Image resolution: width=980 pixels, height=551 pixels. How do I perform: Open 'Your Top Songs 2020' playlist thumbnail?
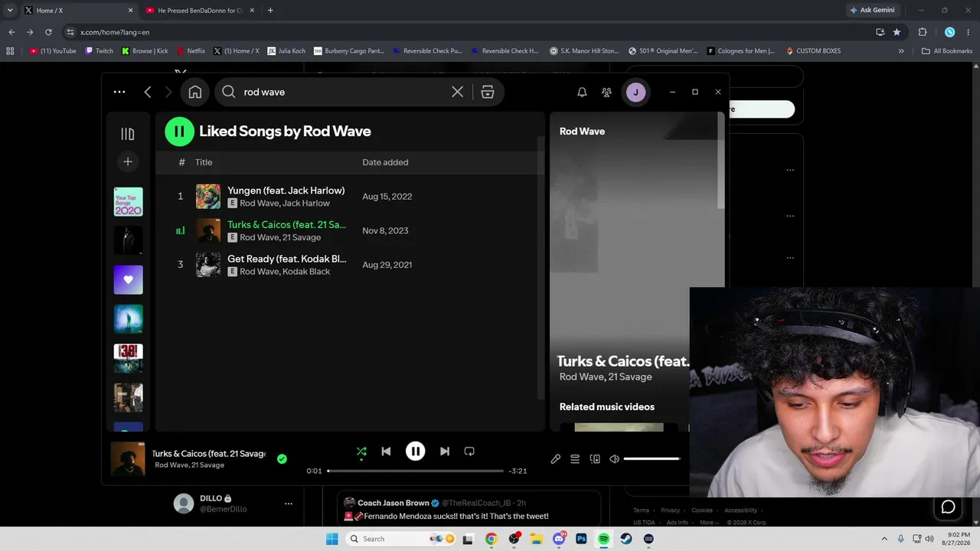coord(128,202)
